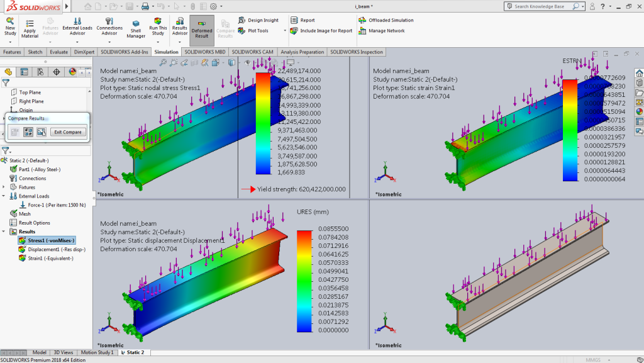Switch to the Evaluate ribbon tab
The width and height of the screenshot is (644, 363).
click(59, 52)
